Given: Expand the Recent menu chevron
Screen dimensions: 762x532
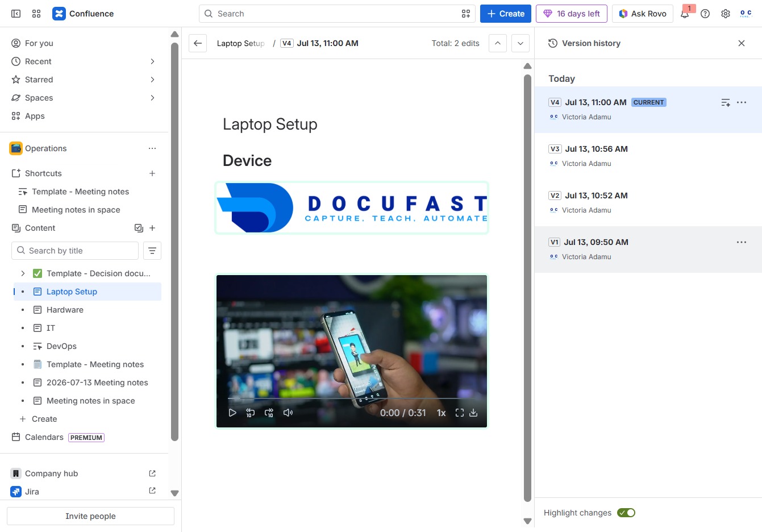Looking at the screenshot, I should click(x=152, y=61).
